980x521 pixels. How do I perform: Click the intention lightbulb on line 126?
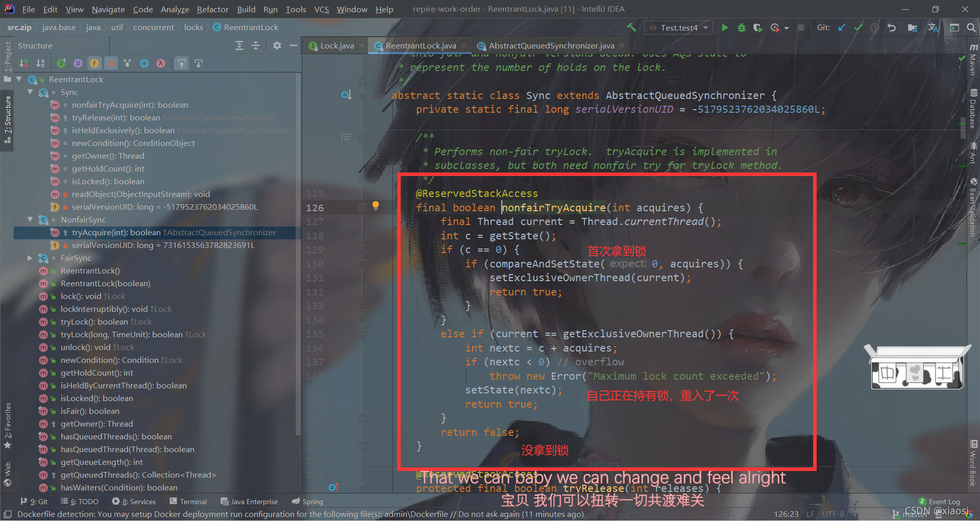[376, 206]
